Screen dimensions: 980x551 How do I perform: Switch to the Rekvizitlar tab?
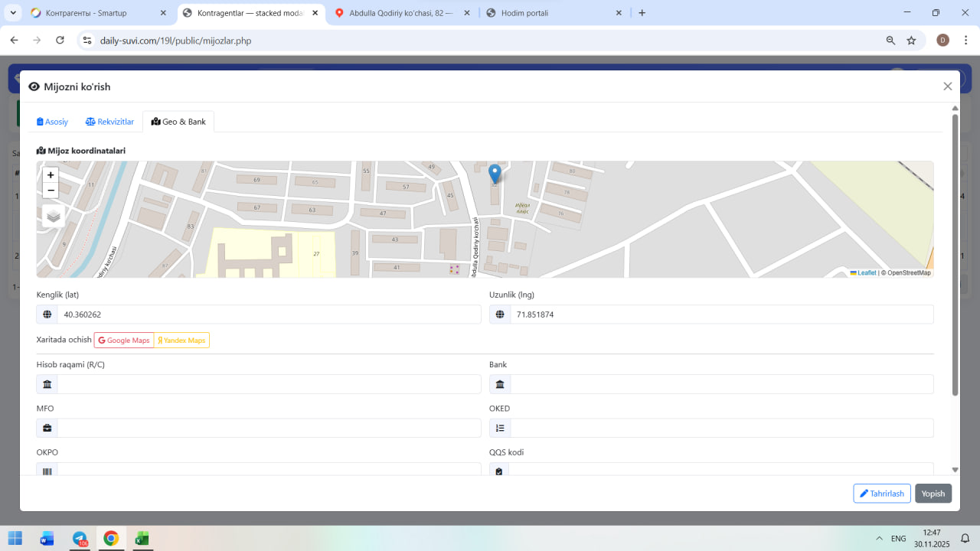[109, 122]
